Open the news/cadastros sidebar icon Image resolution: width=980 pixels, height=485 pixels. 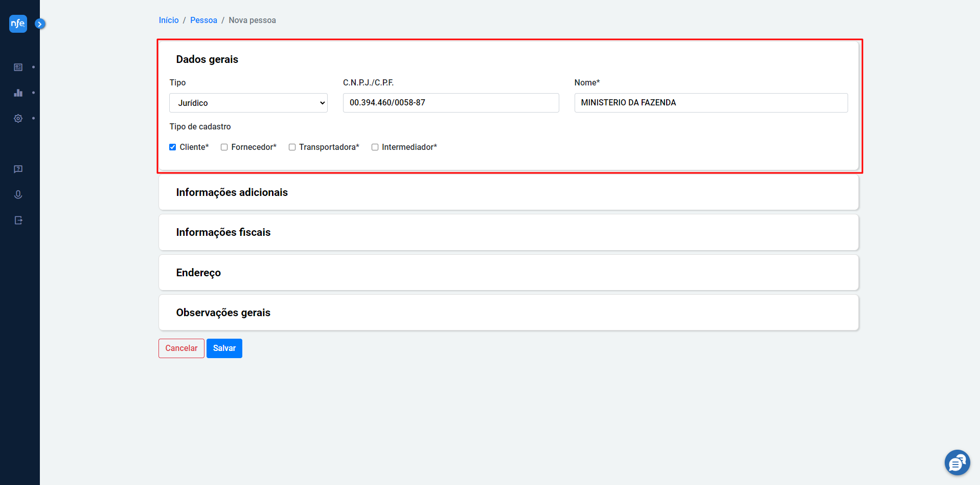click(18, 67)
